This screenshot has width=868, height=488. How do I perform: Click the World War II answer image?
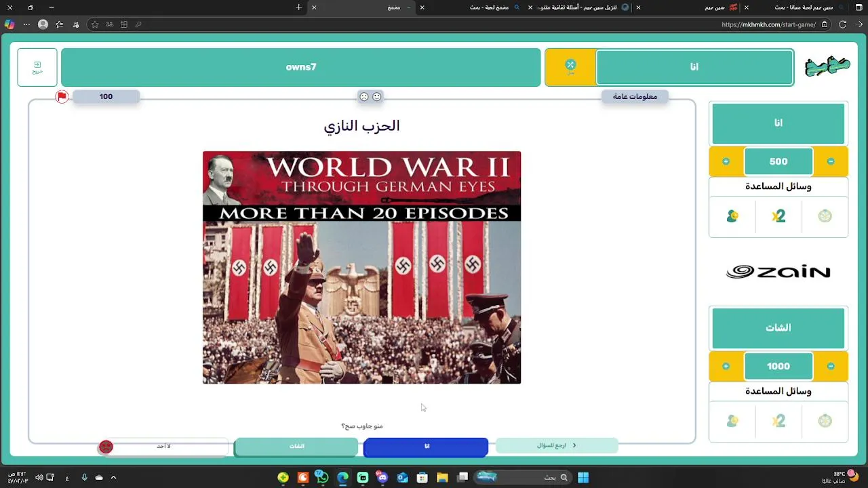click(361, 268)
